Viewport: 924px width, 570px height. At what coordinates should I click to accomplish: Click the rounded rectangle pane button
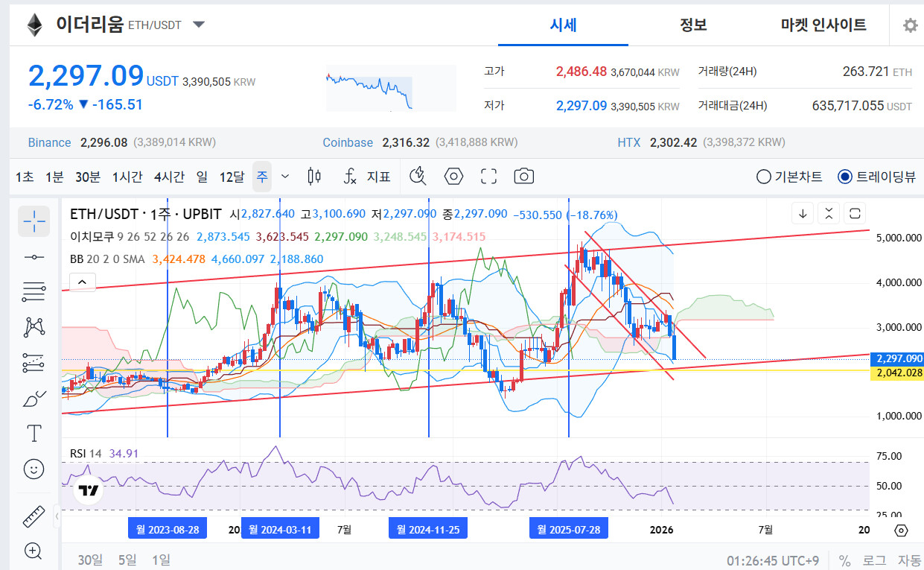tap(856, 214)
